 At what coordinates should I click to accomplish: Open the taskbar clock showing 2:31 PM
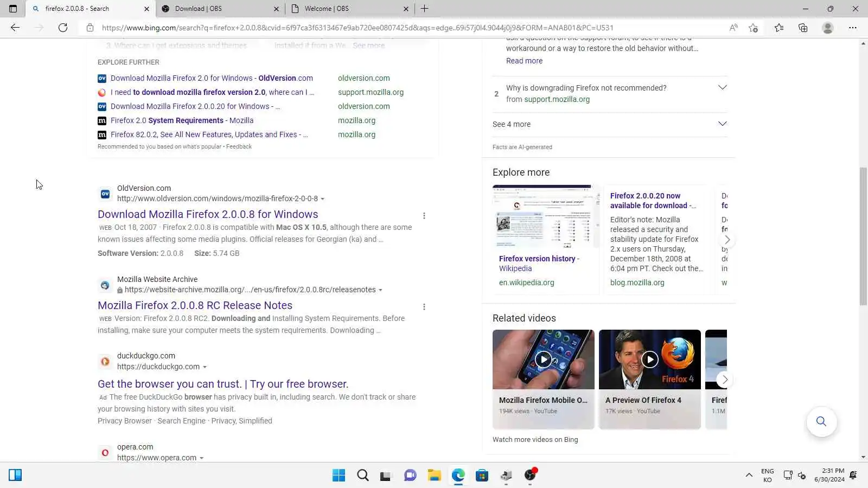point(829,475)
